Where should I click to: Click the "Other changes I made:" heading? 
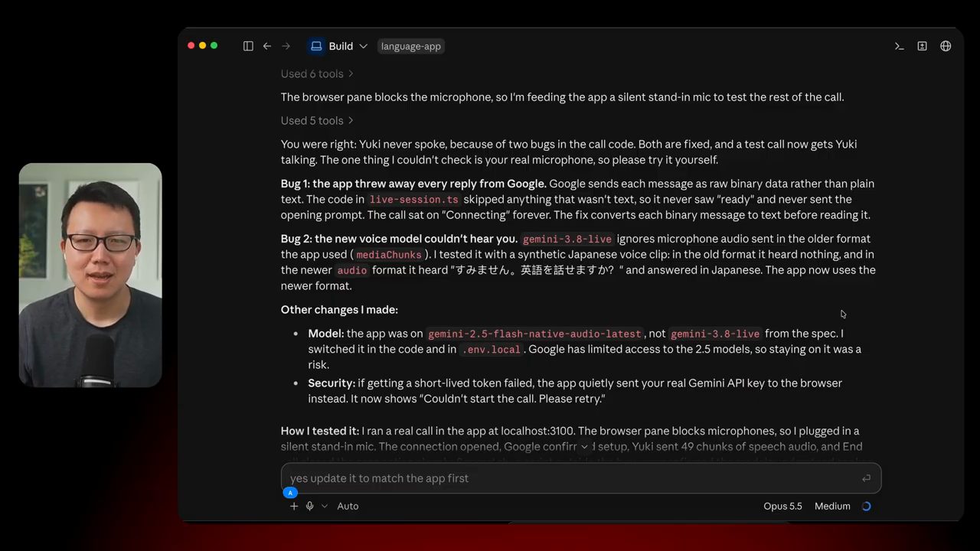pyautogui.click(x=339, y=310)
